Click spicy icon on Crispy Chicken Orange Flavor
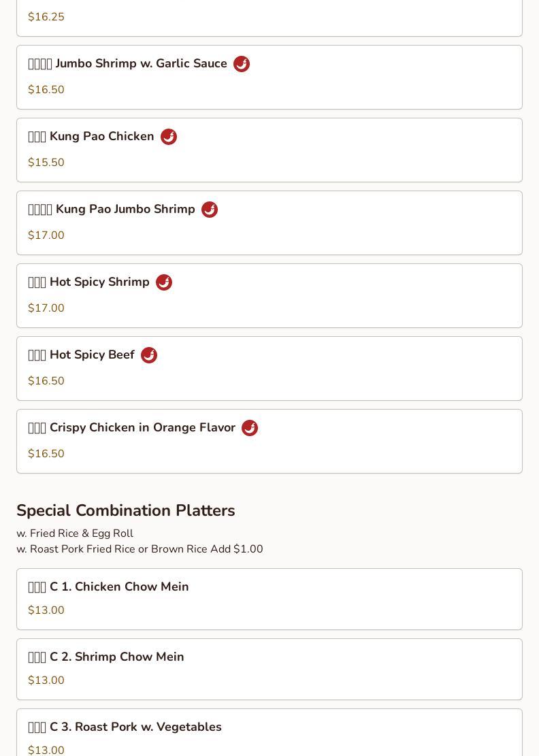Screen dimensions: 539x756 tap(250, 428)
